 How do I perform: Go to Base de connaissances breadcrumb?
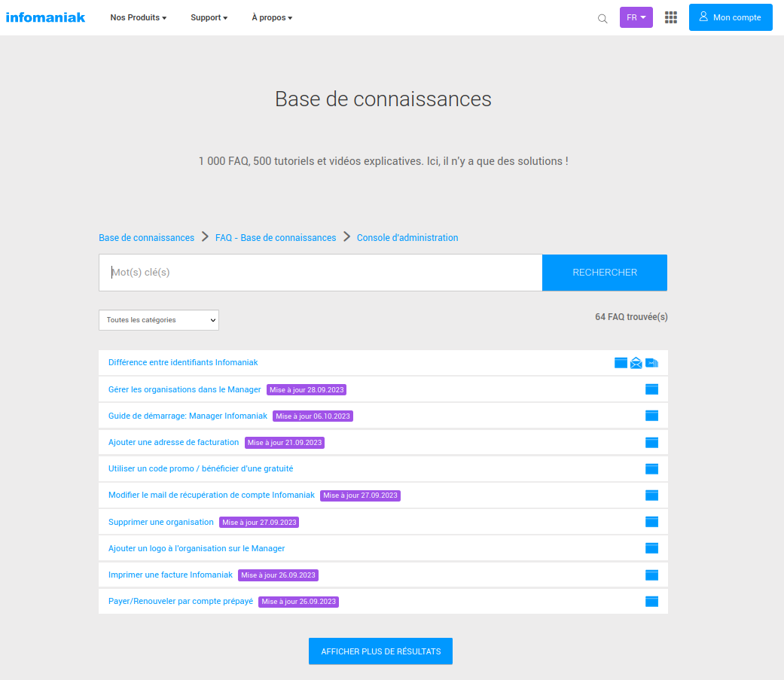[x=147, y=238]
